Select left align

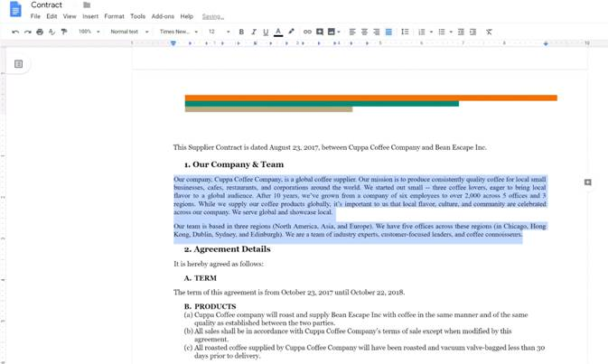(352, 32)
